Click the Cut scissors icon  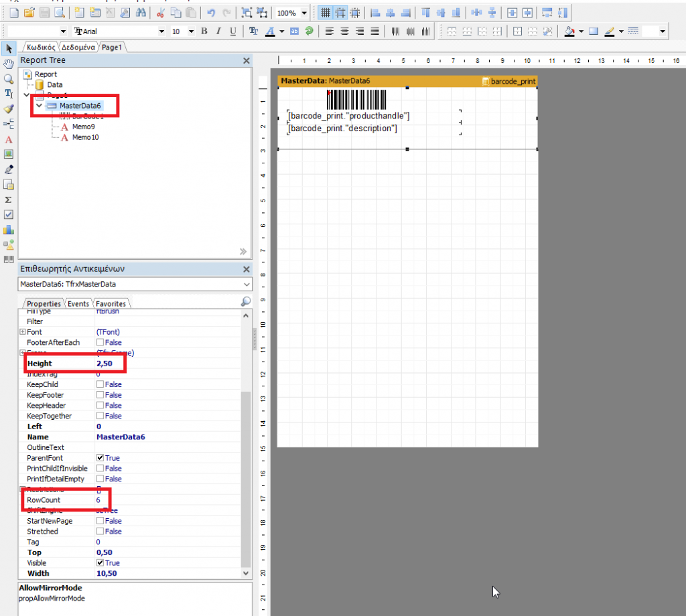click(x=161, y=13)
